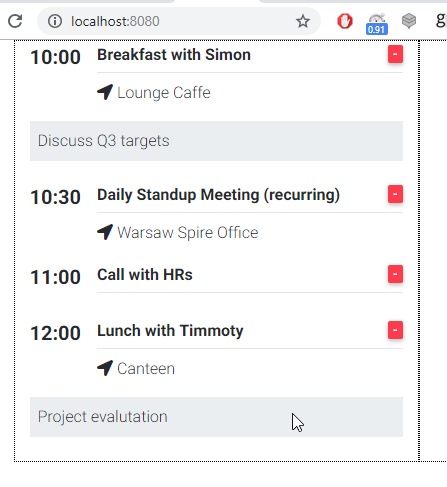
Task: Click the Canteen location arrow icon
Action: click(x=105, y=368)
